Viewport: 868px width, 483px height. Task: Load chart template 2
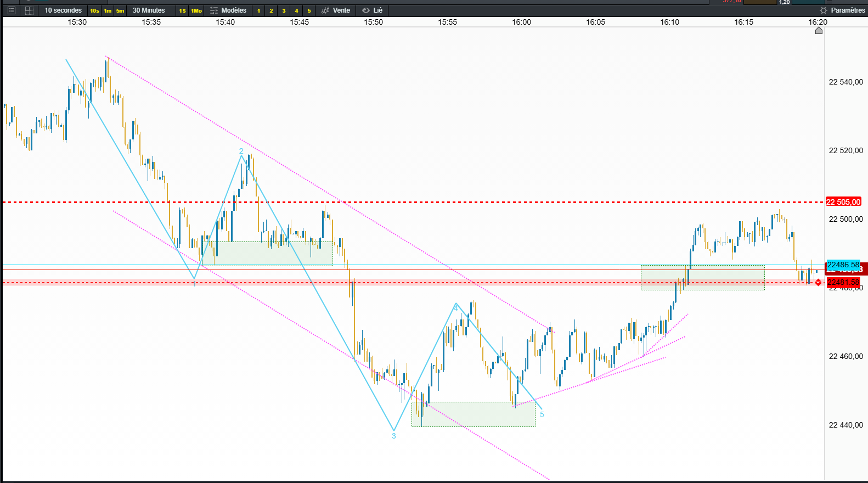click(271, 10)
